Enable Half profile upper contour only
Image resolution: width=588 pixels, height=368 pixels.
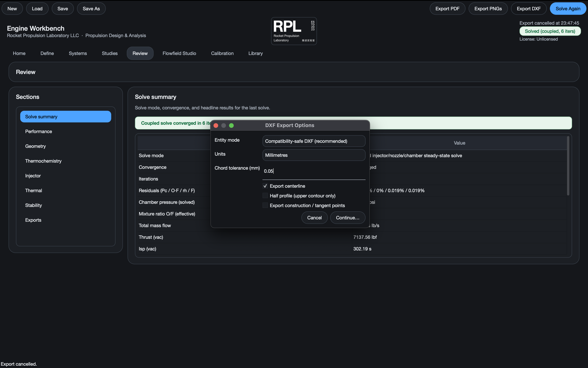265,196
